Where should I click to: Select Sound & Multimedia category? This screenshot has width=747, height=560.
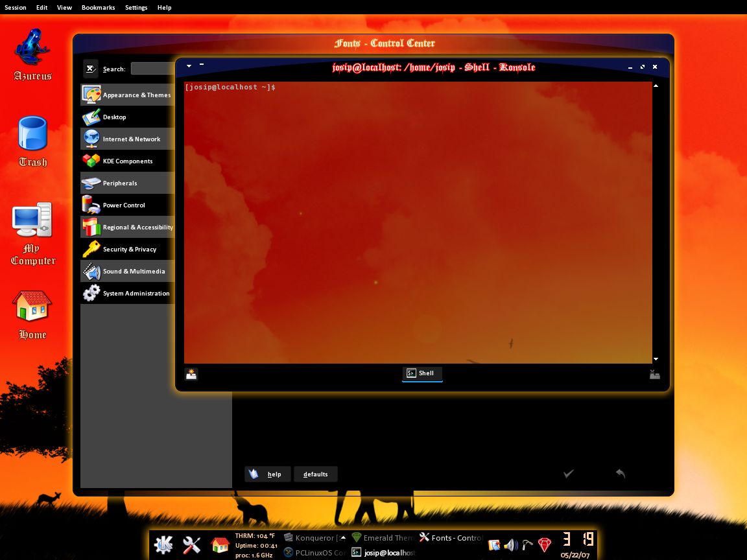coord(128,272)
